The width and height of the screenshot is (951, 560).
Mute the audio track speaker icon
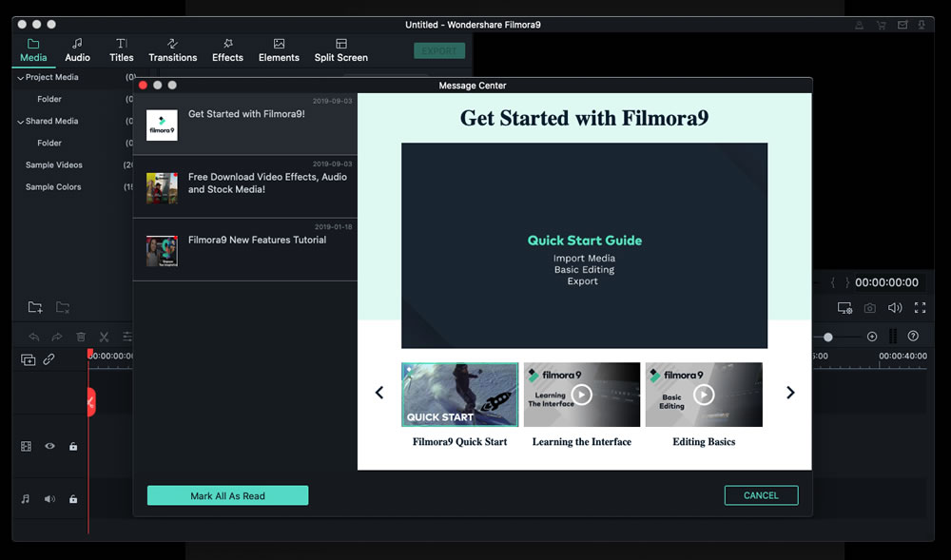click(49, 499)
